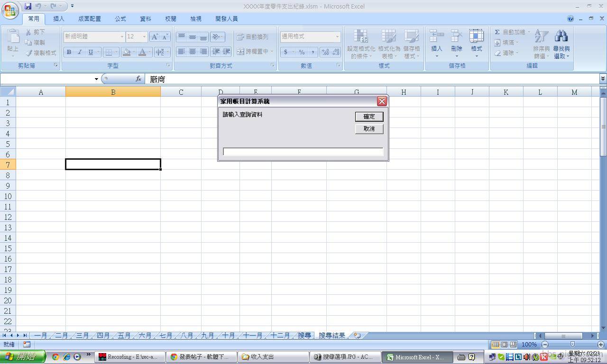Screen dimensions: 607x364
Task: Click the 開始 Start button
Action: (23, 357)
